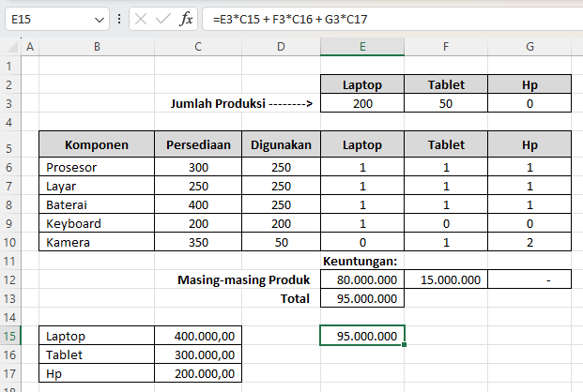Confirm entry with the Enter checkmark icon
This screenshot has height=392, width=583.
[163, 19]
